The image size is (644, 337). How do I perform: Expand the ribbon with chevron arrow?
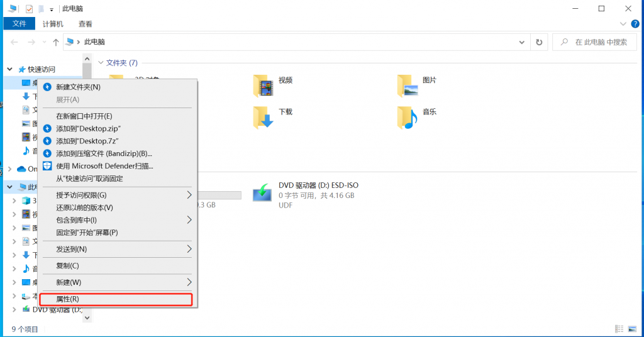[623, 24]
